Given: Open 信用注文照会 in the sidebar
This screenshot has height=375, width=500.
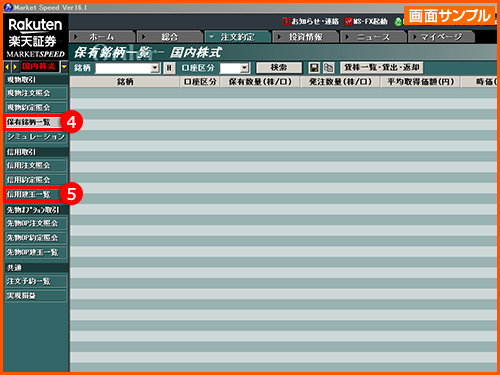Looking at the screenshot, I should tap(36, 166).
